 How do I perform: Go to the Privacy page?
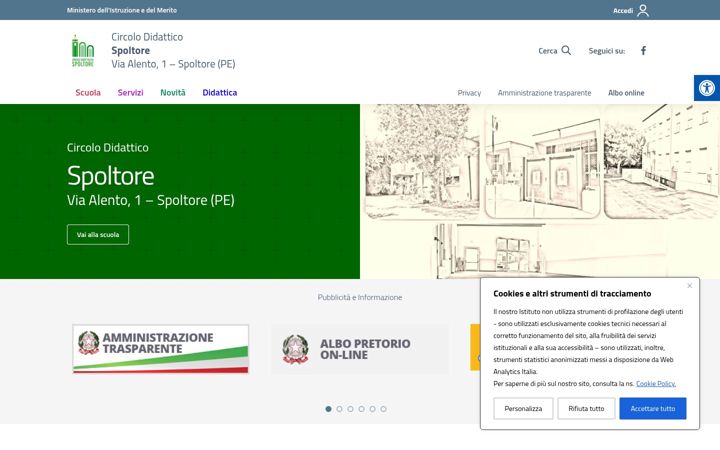coord(469,93)
